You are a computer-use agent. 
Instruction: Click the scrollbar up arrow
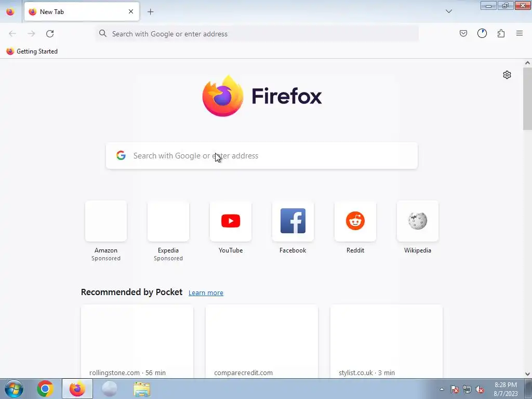[527, 63]
